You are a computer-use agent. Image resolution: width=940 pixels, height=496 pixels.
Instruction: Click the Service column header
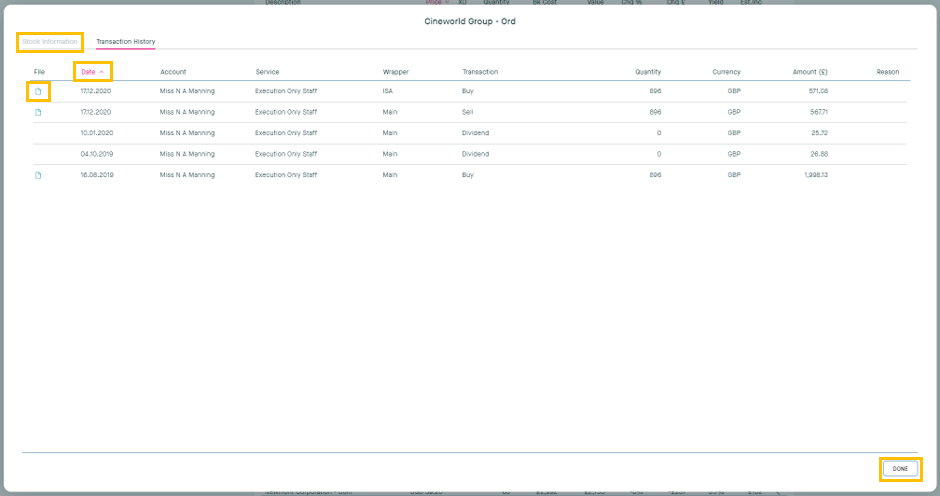pos(267,72)
